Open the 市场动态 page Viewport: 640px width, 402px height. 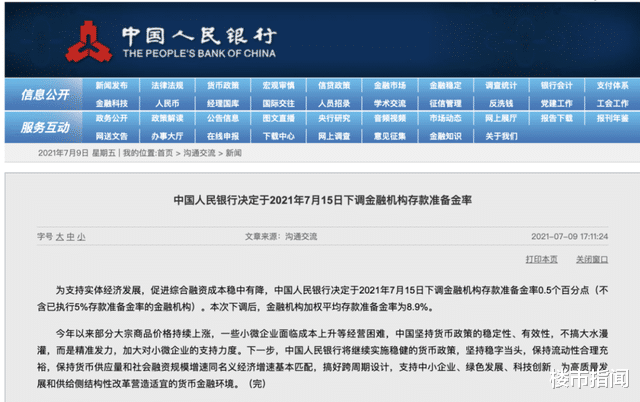[445, 118]
